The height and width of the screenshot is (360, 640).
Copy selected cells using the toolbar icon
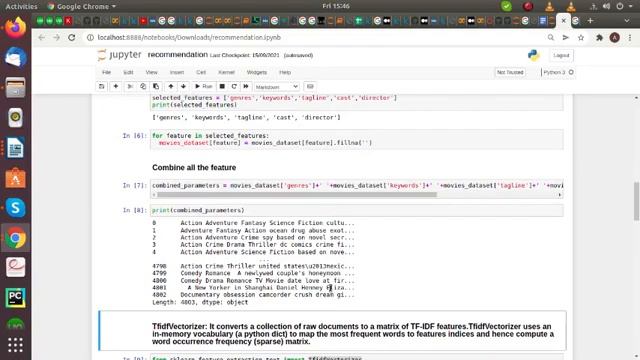pyautogui.click(x=143, y=87)
